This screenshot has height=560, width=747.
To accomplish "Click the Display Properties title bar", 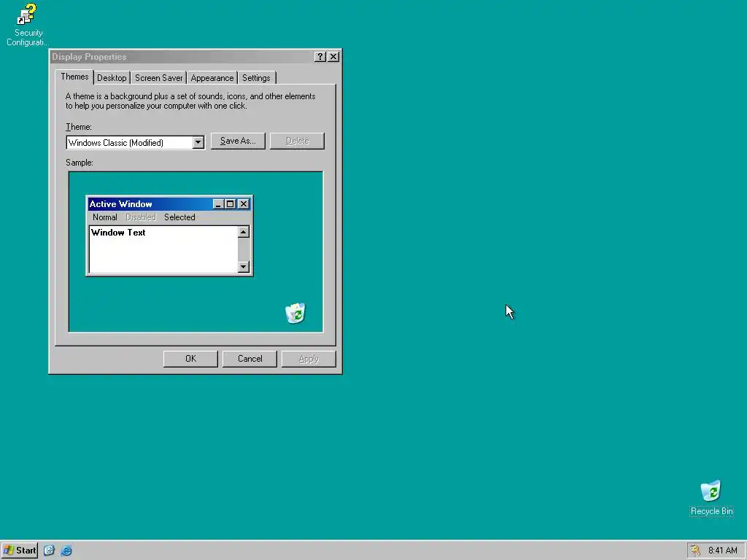I will point(181,57).
